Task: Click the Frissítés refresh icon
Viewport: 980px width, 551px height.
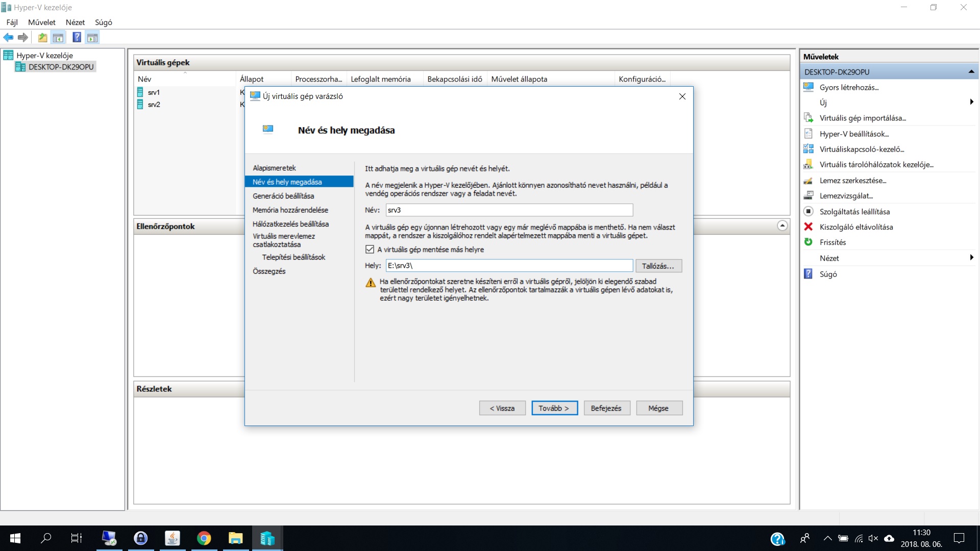Action: coord(808,242)
